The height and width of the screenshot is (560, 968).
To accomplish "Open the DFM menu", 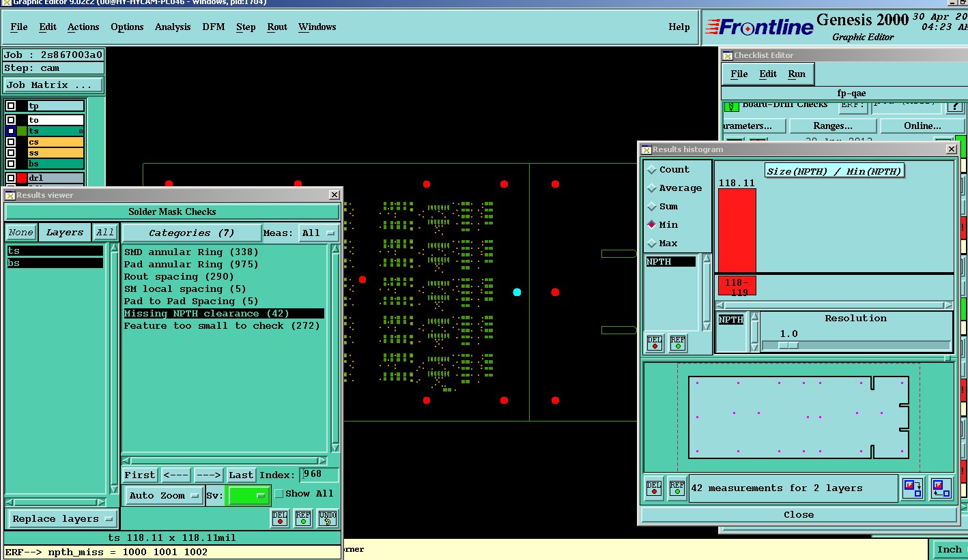I will pyautogui.click(x=213, y=27).
